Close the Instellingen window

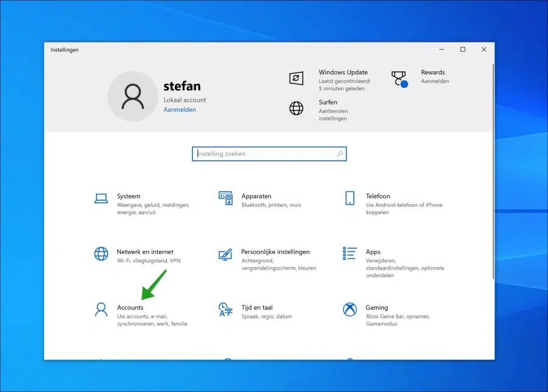point(484,50)
